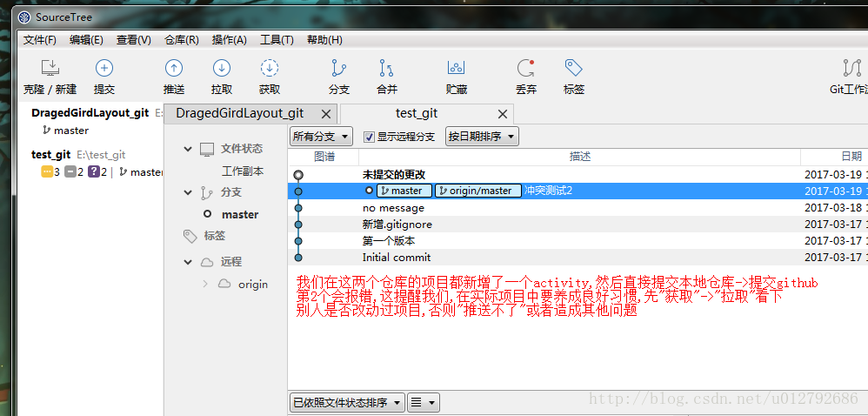Viewport: 868px width, 416px height.
Task: Click the Push (推送) toolbar icon
Action: [x=174, y=68]
